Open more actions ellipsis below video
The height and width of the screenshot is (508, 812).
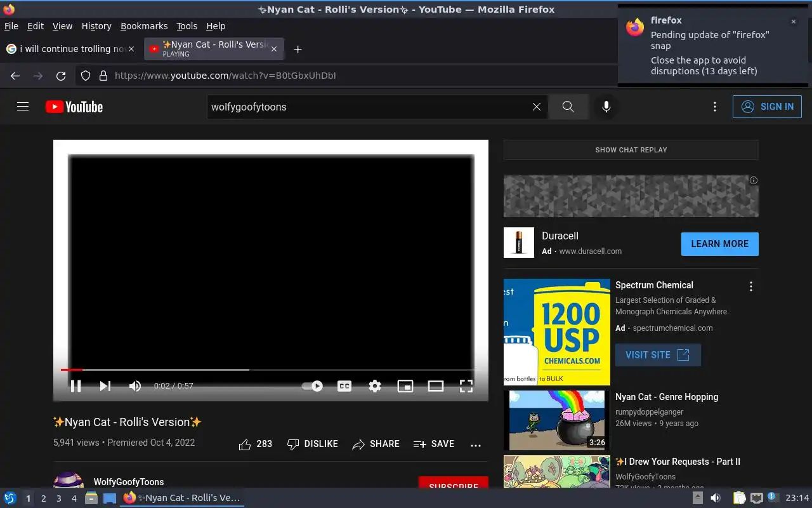(x=476, y=445)
